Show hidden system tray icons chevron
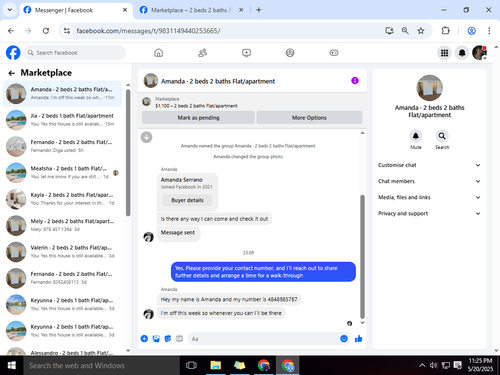The height and width of the screenshot is (375, 500). [422, 365]
